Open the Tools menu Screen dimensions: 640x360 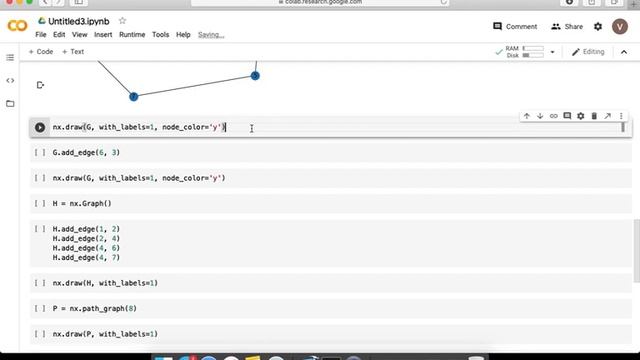point(160,35)
